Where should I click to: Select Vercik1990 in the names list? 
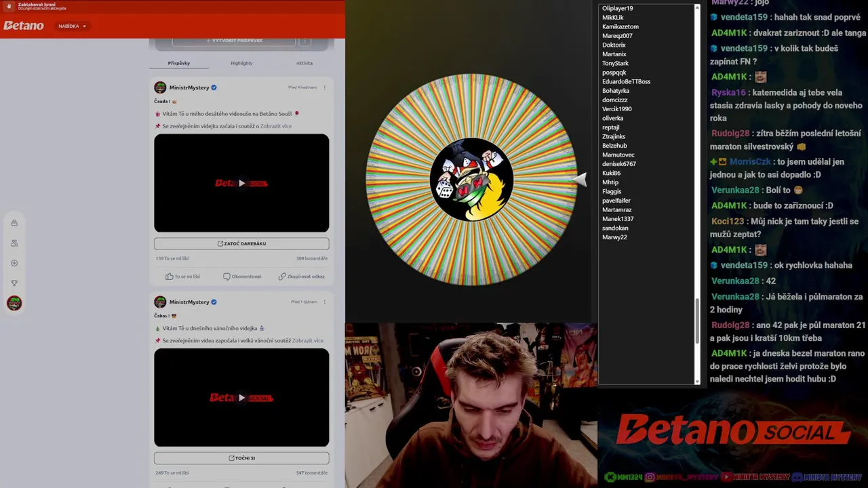point(616,109)
